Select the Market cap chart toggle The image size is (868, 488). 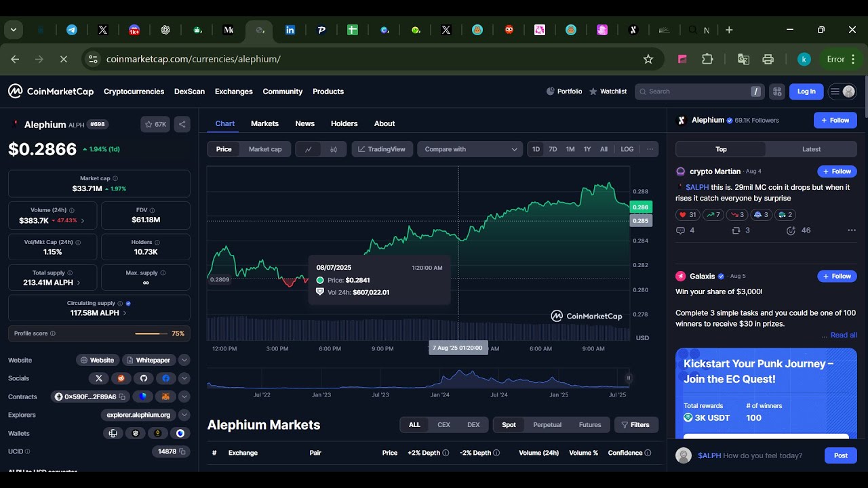click(265, 149)
